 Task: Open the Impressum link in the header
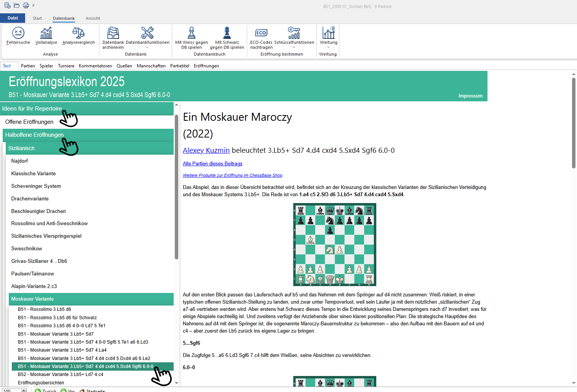click(x=470, y=96)
